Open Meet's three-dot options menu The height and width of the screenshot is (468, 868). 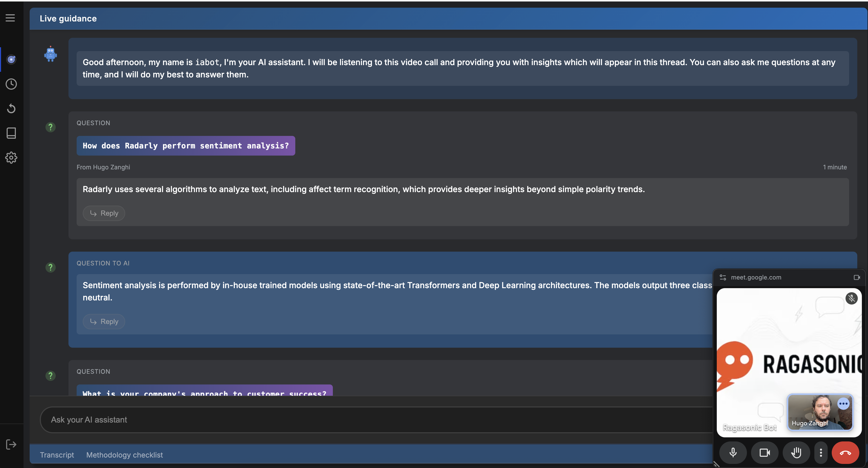tap(821, 452)
